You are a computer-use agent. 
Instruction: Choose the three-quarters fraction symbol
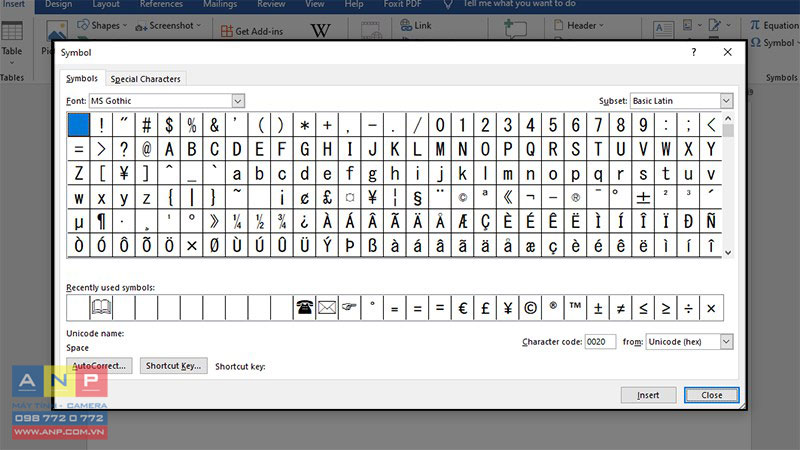[282, 221]
